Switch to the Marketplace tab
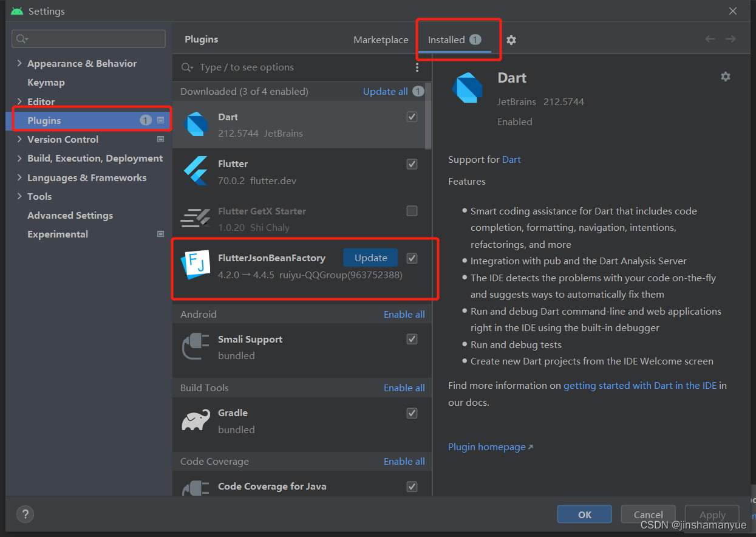 (x=381, y=39)
